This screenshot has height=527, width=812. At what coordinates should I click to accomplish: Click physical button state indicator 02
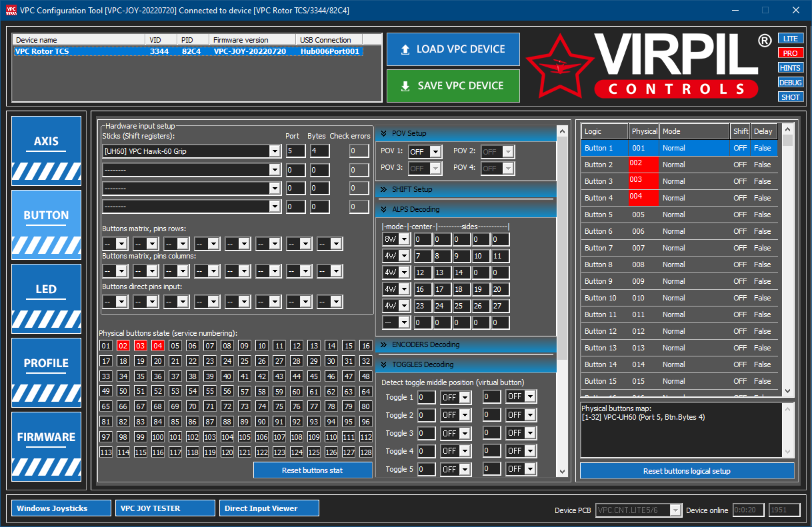tap(123, 346)
